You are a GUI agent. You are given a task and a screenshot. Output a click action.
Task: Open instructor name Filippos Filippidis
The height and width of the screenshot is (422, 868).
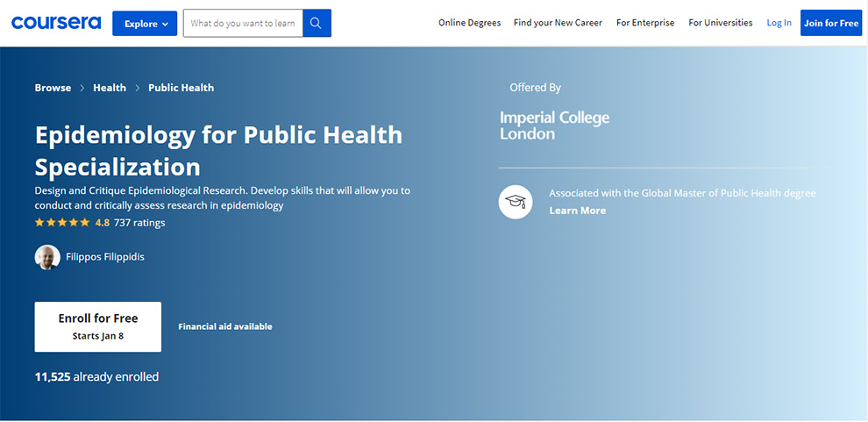[x=105, y=257]
